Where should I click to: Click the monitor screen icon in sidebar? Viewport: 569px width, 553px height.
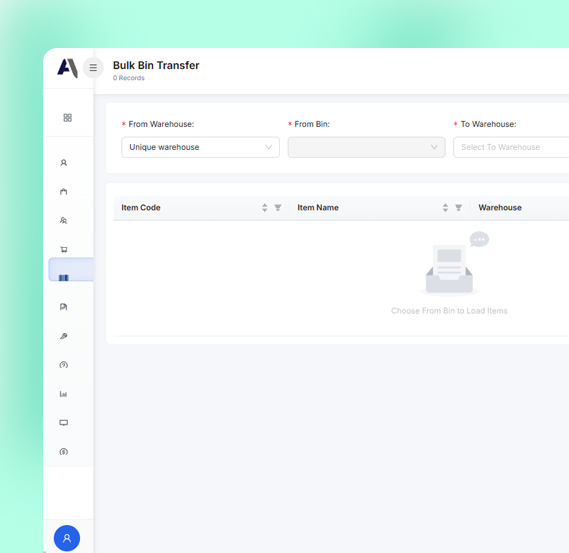[64, 423]
